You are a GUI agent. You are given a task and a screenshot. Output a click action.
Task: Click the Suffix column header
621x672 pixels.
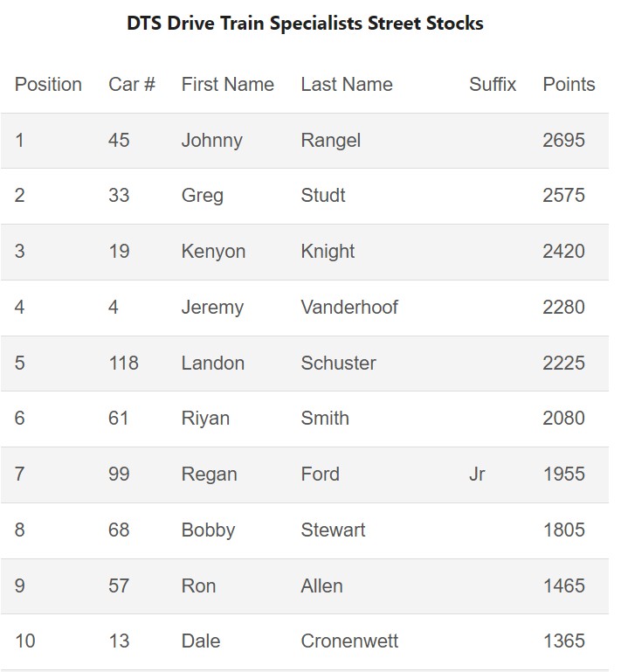pos(493,85)
